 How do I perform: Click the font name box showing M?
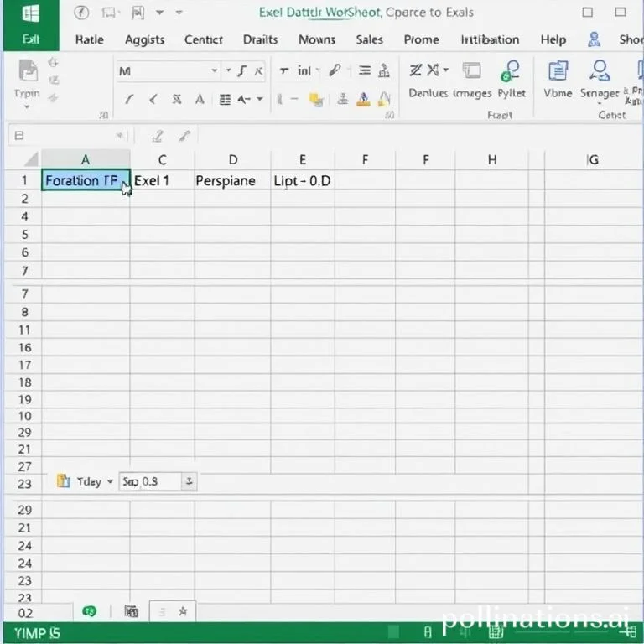pos(168,71)
